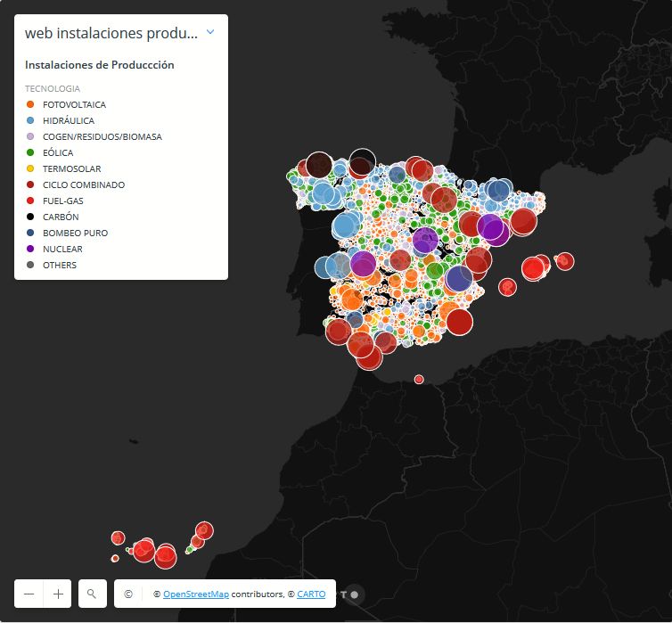Zoom in the map with plus button
The image size is (672, 623).
(x=58, y=594)
